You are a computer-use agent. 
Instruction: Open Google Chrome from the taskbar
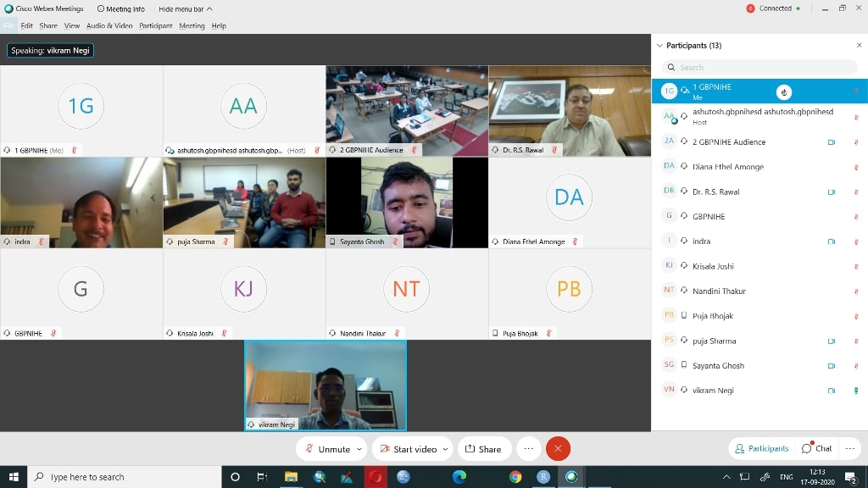click(515, 477)
